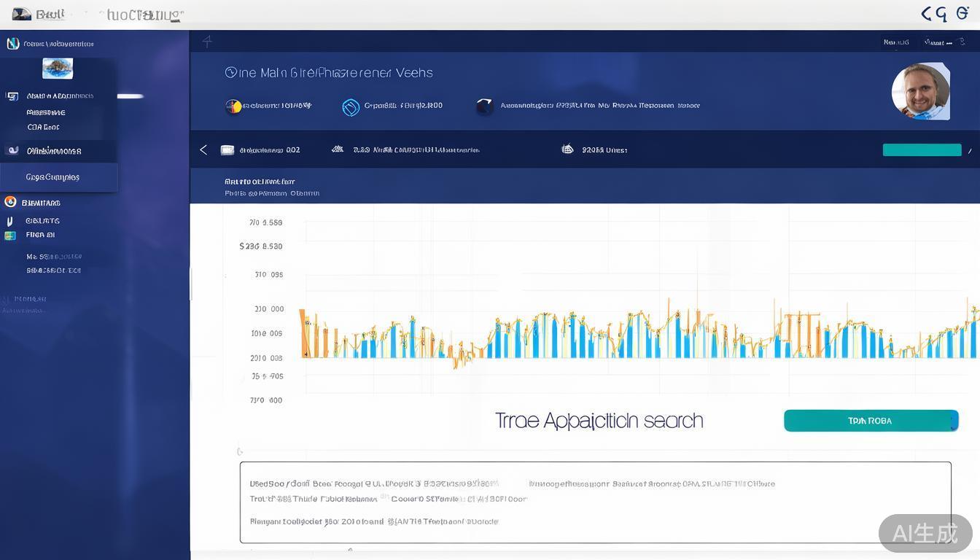The width and height of the screenshot is (980, 560).
Task: Click the rightmost circular icon at top right
Action: tap(962, 13)
